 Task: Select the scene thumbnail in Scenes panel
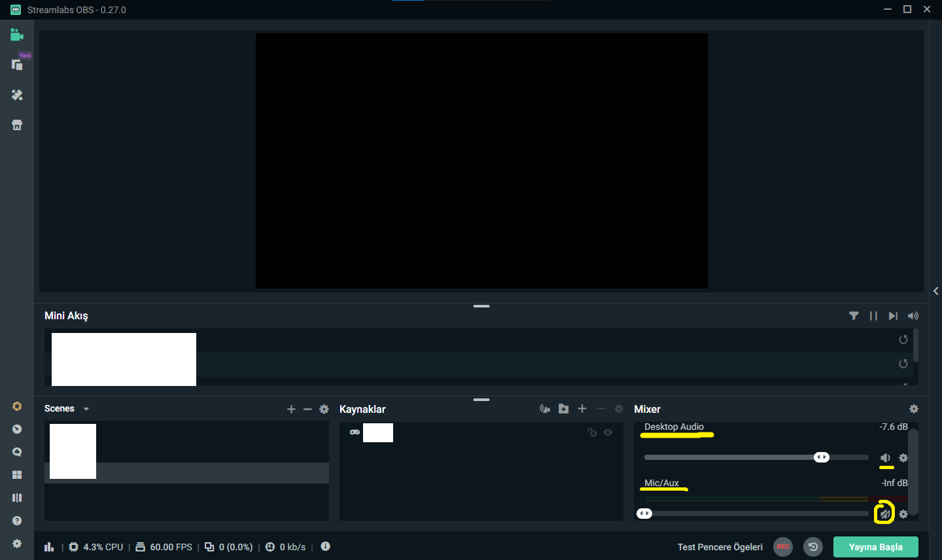[72, 451]
